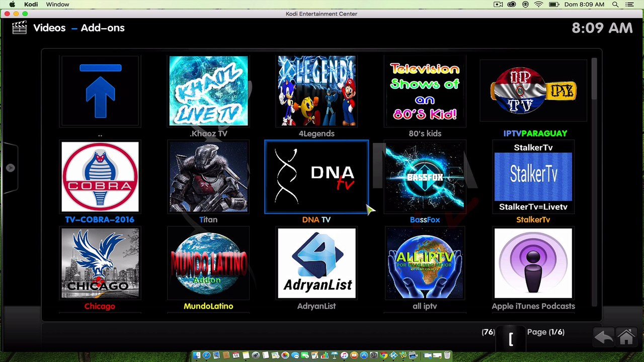Open Safari from the Dock

click(x=206, y=355)
